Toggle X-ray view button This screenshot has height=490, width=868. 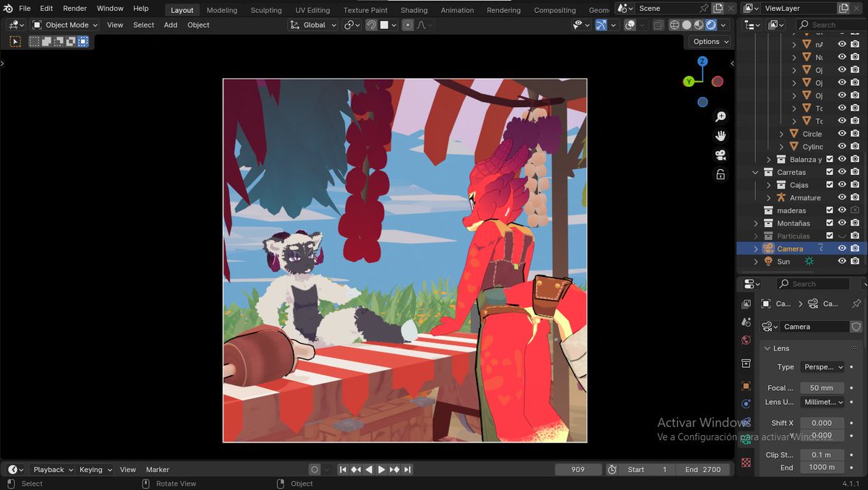pos(658,25)
